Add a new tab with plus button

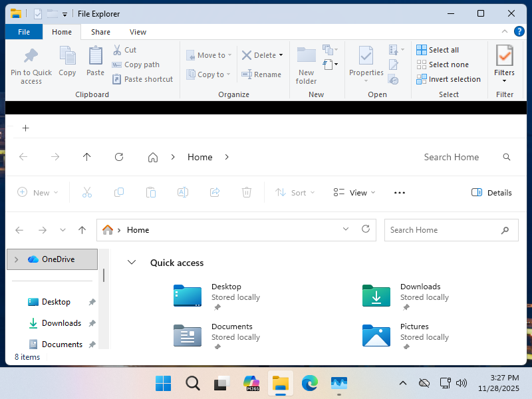point(25,128)
